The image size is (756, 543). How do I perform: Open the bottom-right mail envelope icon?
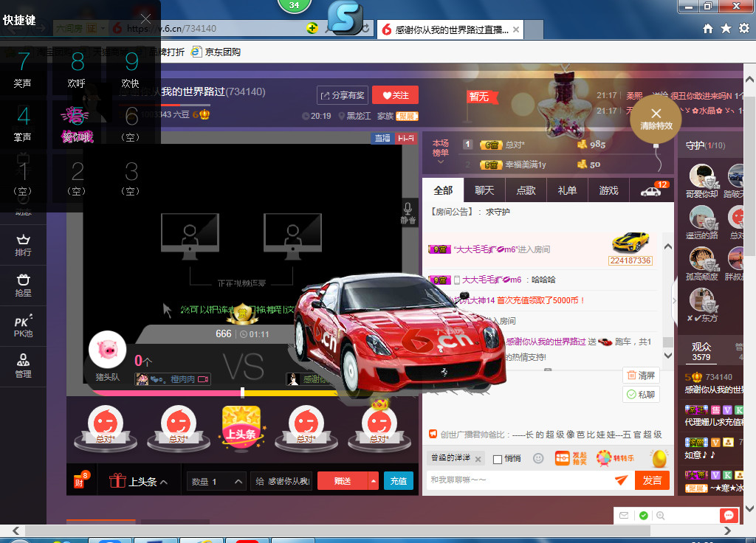pos(624,516)
